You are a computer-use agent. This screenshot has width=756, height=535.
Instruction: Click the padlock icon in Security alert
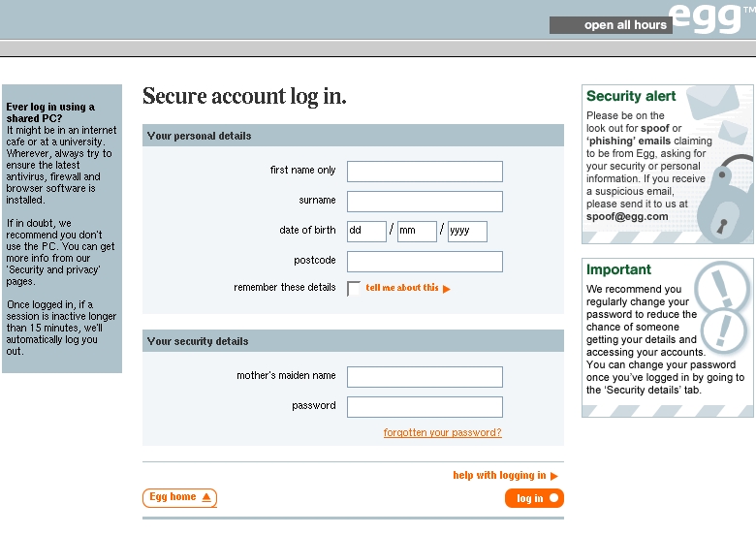[723, 202]
